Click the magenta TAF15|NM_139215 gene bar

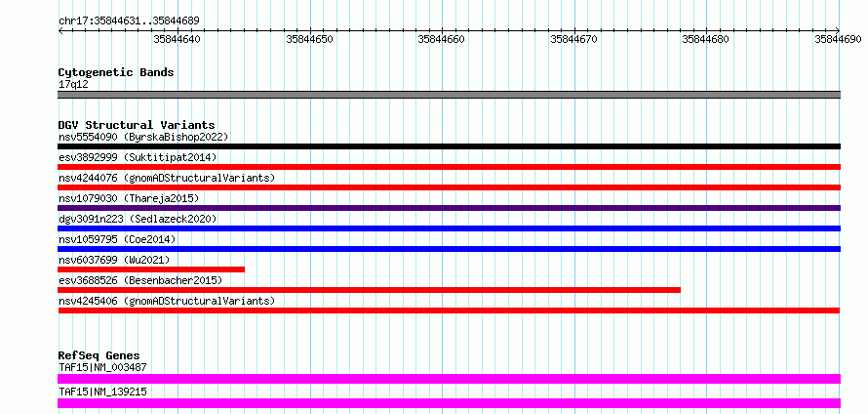click(449, 403)
